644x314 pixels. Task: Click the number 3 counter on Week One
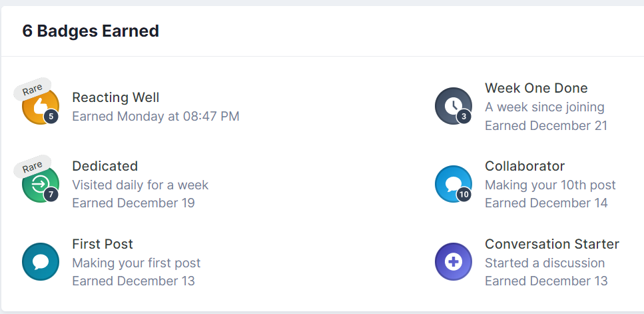[464, 117]
